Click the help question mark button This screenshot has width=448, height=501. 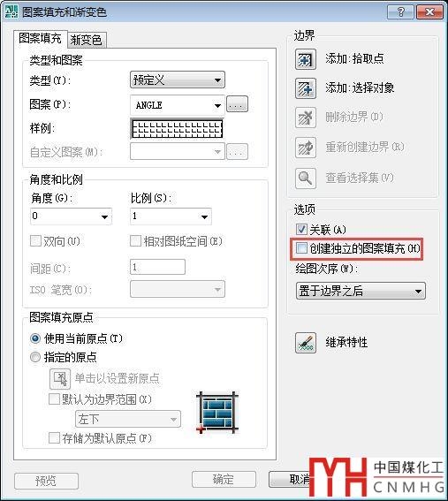pyautogui.click(x=400, y=12)
